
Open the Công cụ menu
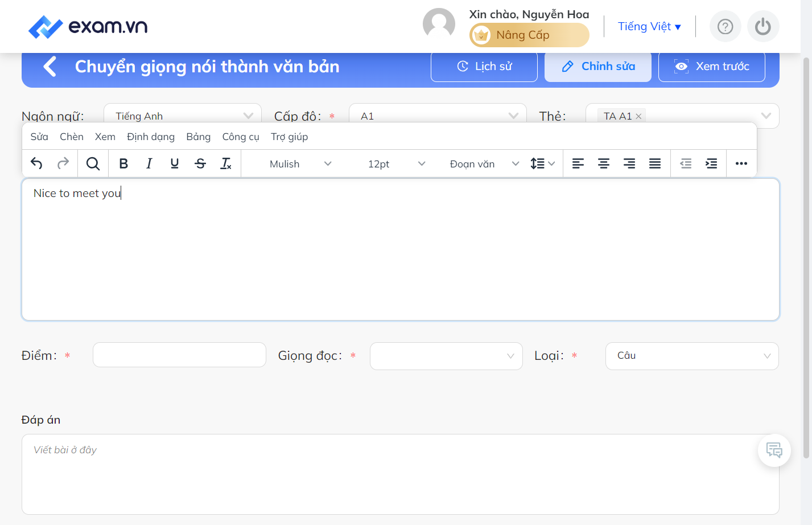tap(241, 137)
